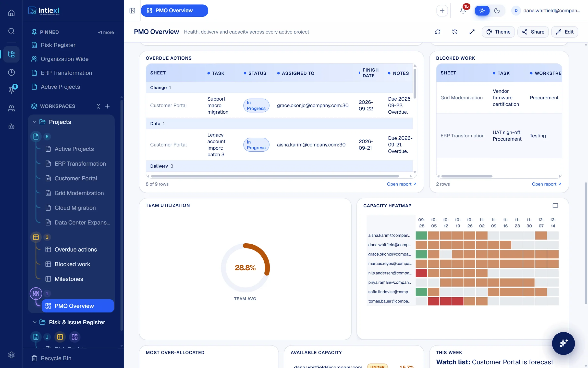Open the Users icon in left rail

pos(11,108)
